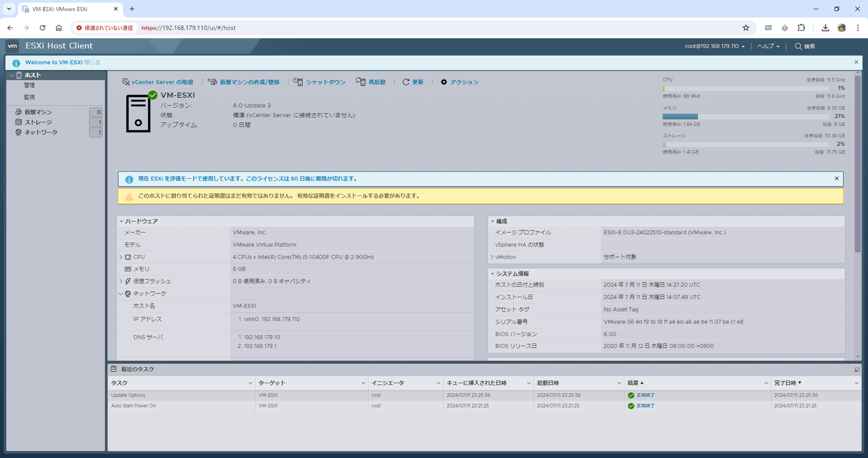Dismiss the evaluation license notice
868x458 pixels.
pos(836,179)
